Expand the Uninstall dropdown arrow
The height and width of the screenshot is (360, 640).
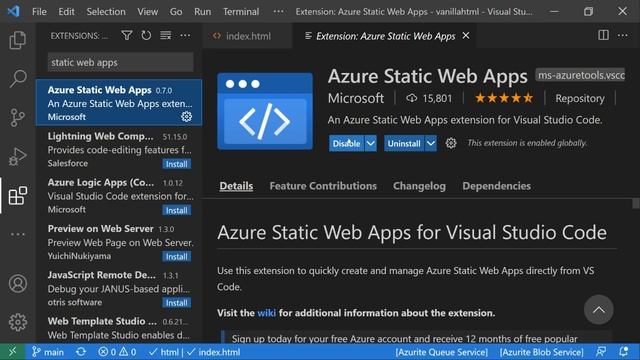431,143
